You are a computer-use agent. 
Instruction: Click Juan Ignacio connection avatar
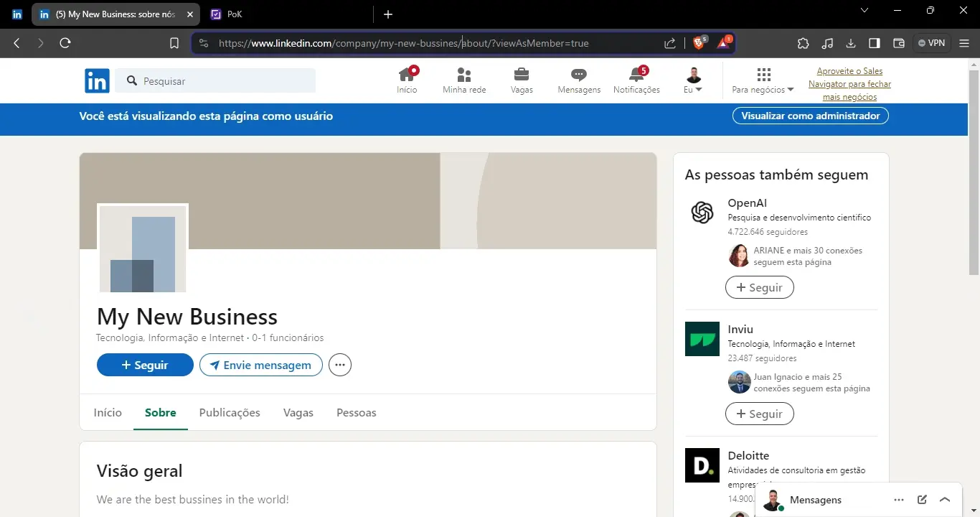tap(739, 382)
